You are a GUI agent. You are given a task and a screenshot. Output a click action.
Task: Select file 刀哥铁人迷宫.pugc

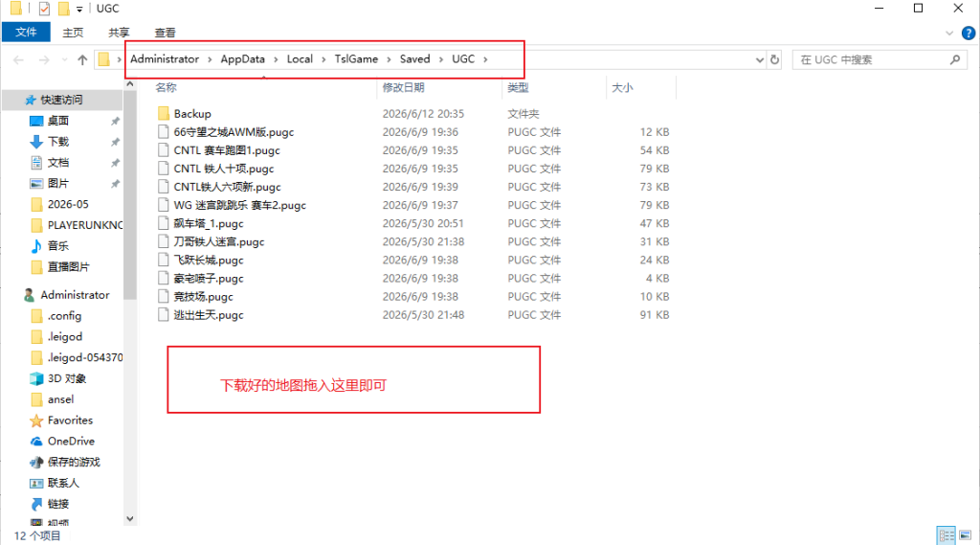[219, 241]
